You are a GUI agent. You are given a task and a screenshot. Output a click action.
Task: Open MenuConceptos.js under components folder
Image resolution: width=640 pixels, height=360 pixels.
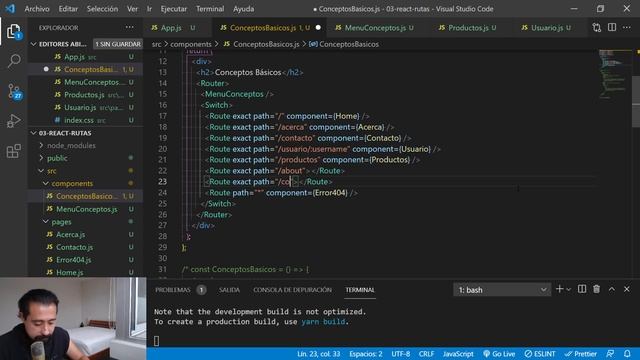point(87,209)
